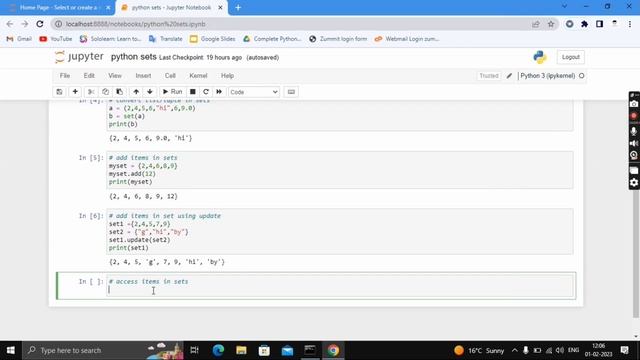
Task: Open the command palette keyboard icon
Action: coord(291,92)
